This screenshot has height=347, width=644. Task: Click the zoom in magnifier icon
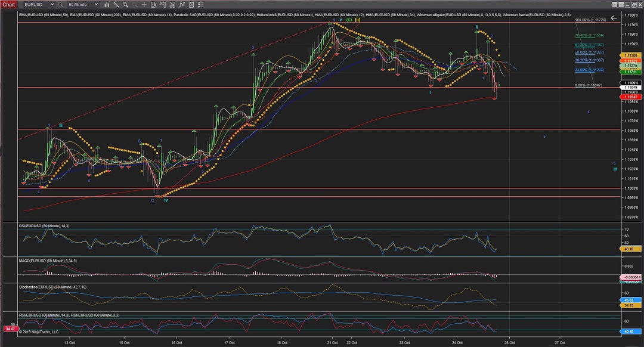pyautogui.click(x=125, y=5)
